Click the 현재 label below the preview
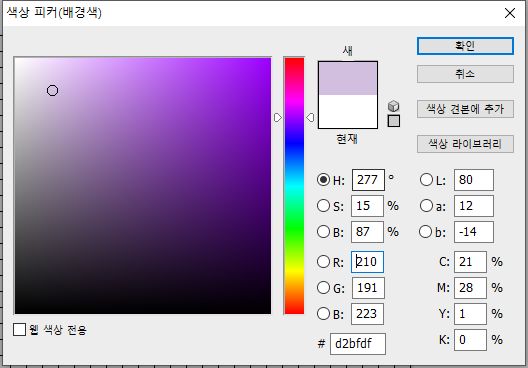This screenshot has height=368, width=528. point(347,139)
